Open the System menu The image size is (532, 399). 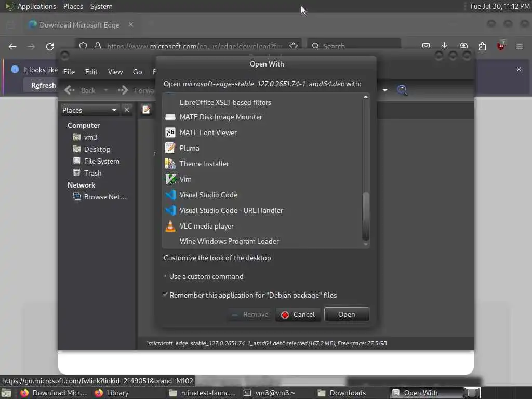(x=101, y=6)
